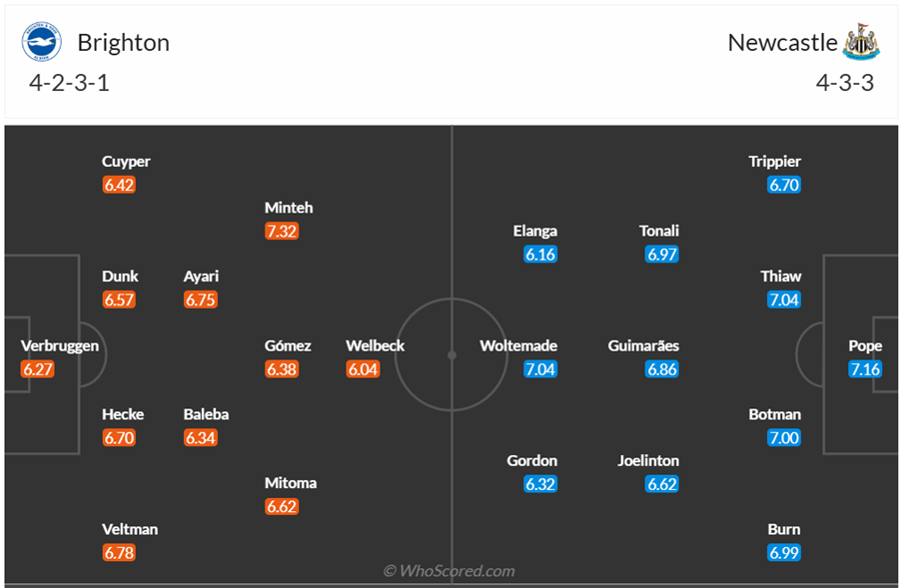The height and width of the screenshot is (588, 901).
Task: Click Woltemade's 7.04 rating badge
Action: [x=540, y=369]
